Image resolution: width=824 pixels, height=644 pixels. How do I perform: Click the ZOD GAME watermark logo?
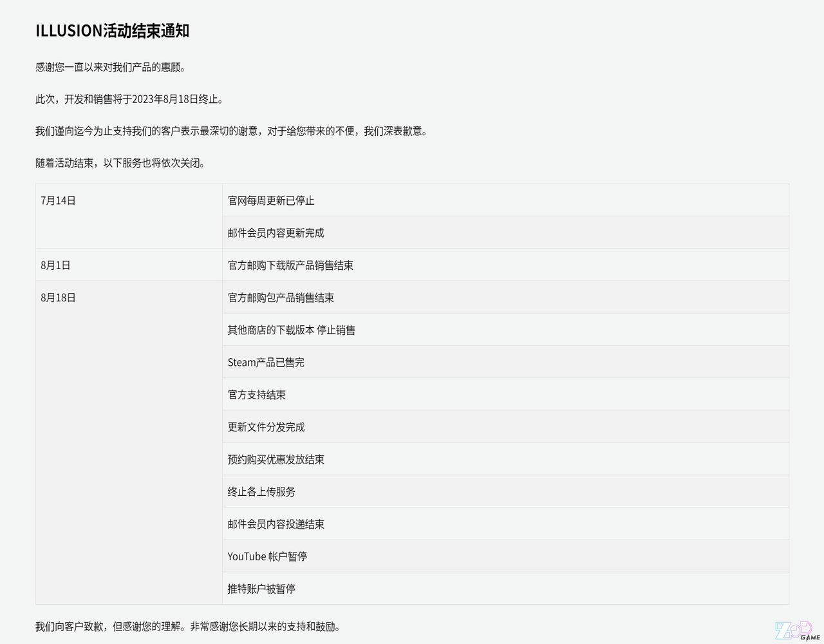[x=797, y=630]
